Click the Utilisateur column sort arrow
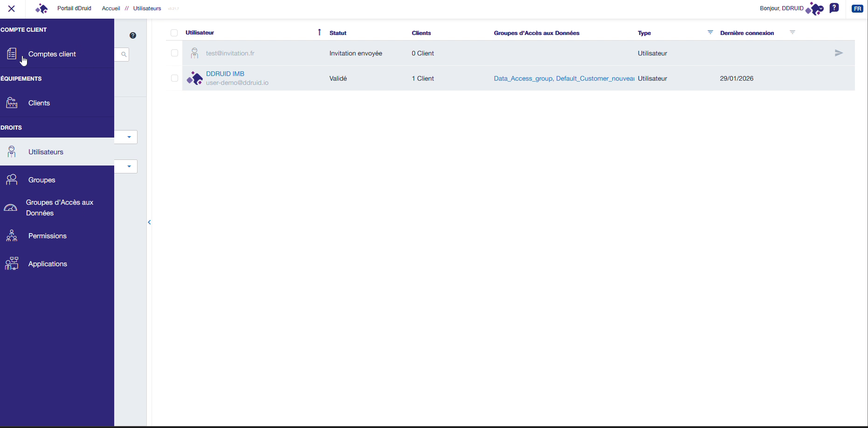 coord(319,32)
